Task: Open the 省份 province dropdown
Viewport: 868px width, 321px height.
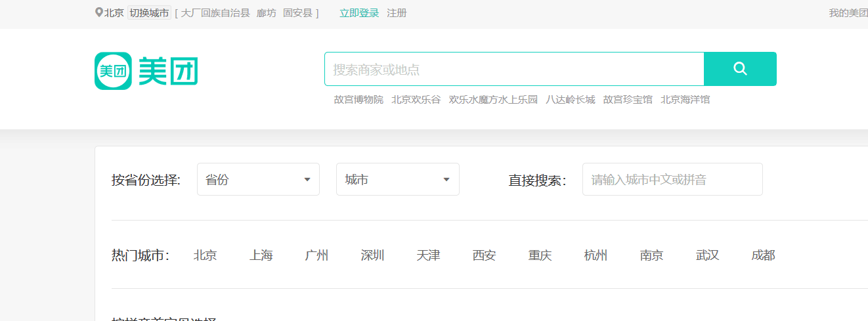Action: pos(258,179)
